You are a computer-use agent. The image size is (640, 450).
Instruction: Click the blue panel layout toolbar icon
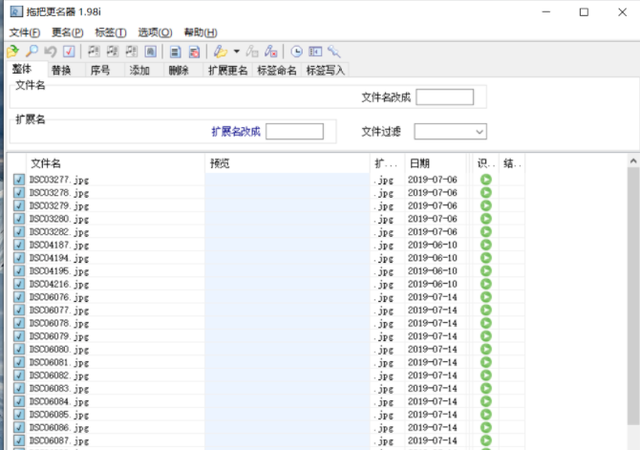pyautogui.click(x=315, y=51)
